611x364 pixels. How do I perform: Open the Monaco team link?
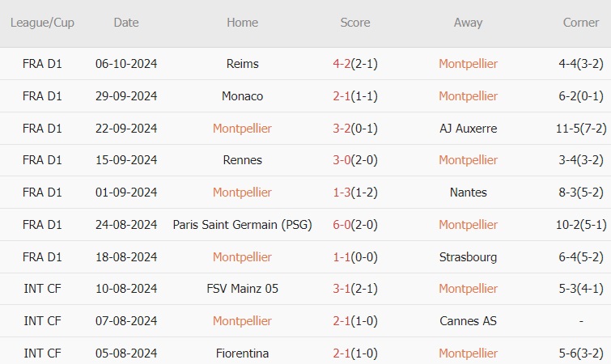242,96
